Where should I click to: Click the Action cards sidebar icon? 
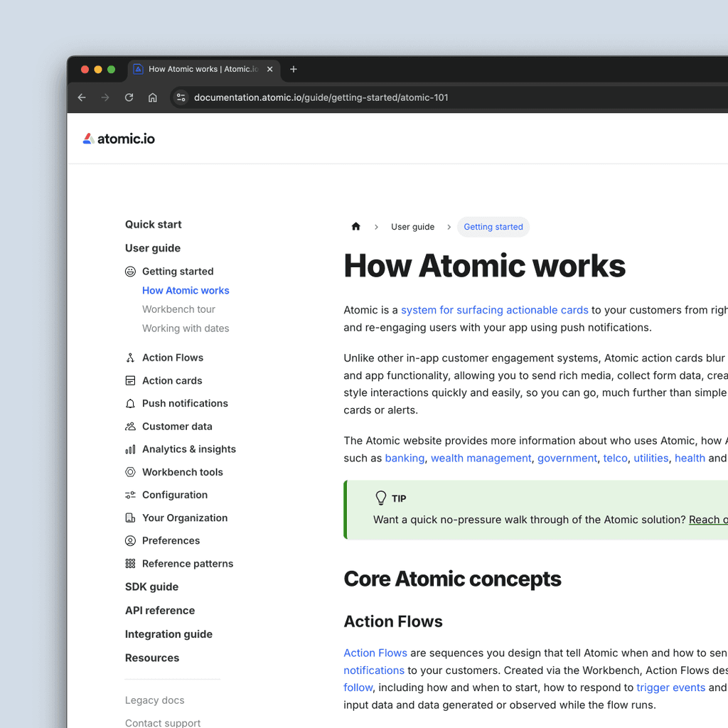pos(130,380)
